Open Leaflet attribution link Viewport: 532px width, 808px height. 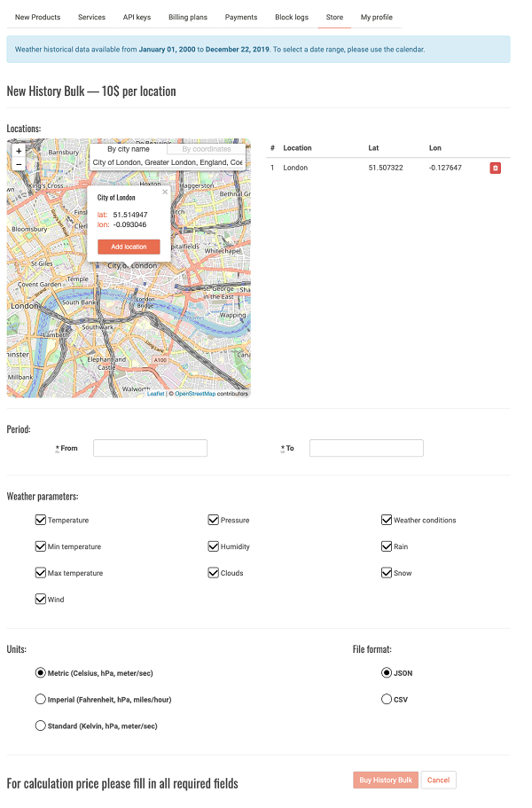point(155,394)
